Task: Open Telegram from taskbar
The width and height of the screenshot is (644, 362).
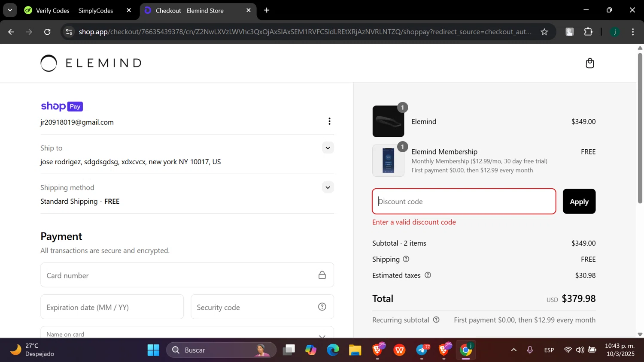Action: click(x=422, y=350)
